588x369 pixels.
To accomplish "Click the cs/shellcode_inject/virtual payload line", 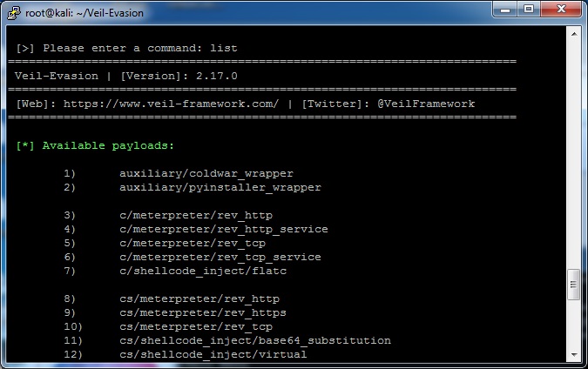I will point(213,354).
